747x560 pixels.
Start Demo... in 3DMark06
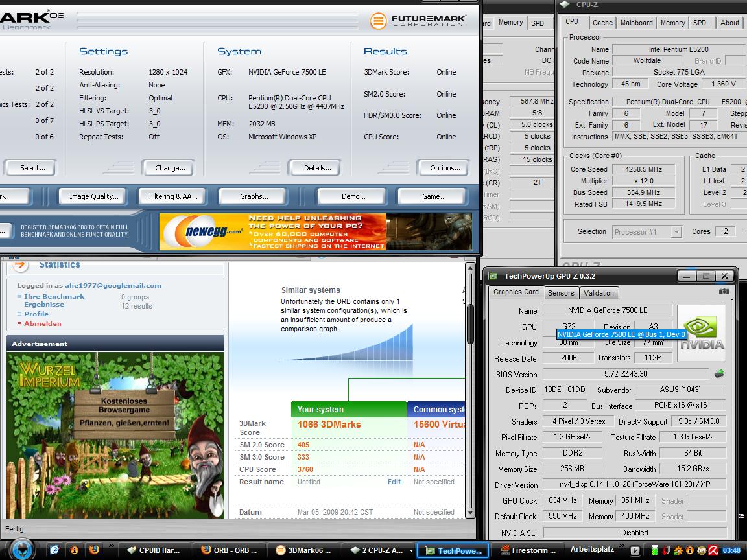[x=352, y=196]
